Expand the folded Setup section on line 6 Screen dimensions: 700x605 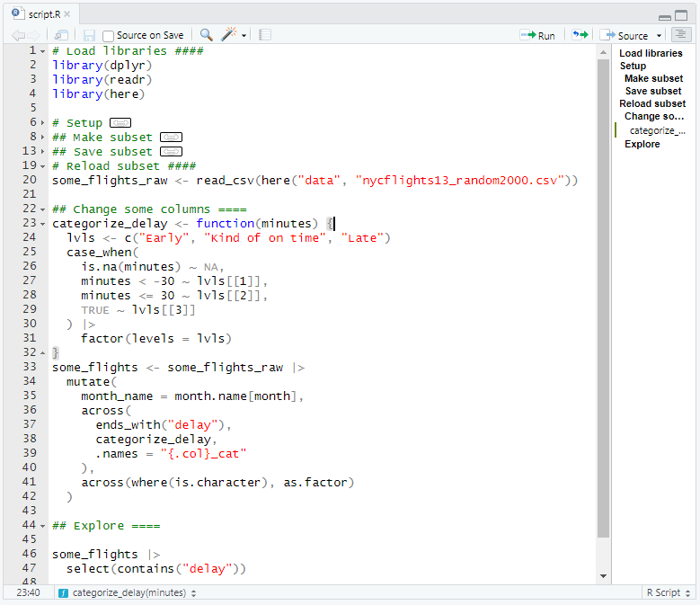(120, 122)
